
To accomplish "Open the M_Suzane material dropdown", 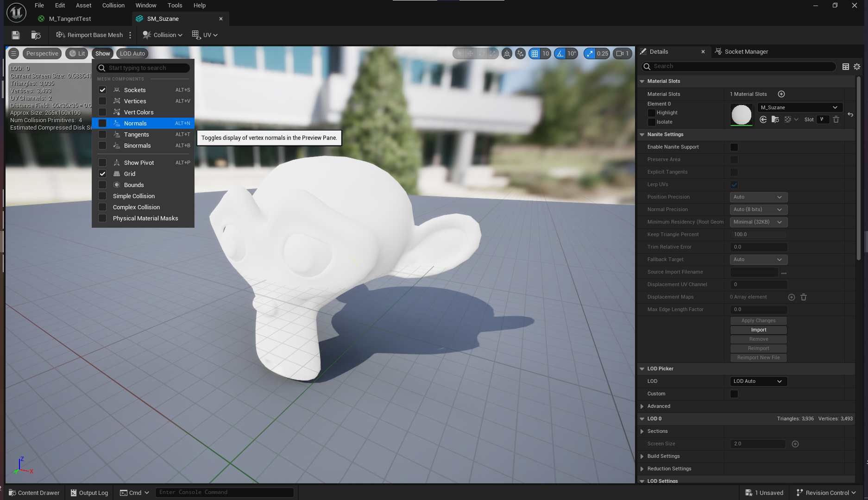I will point(799,107).
